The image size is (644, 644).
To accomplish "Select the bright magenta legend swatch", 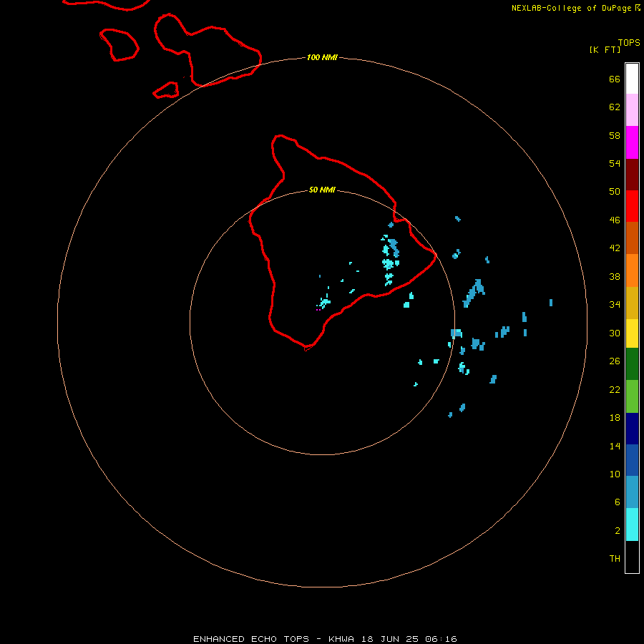I will [632, 142].
